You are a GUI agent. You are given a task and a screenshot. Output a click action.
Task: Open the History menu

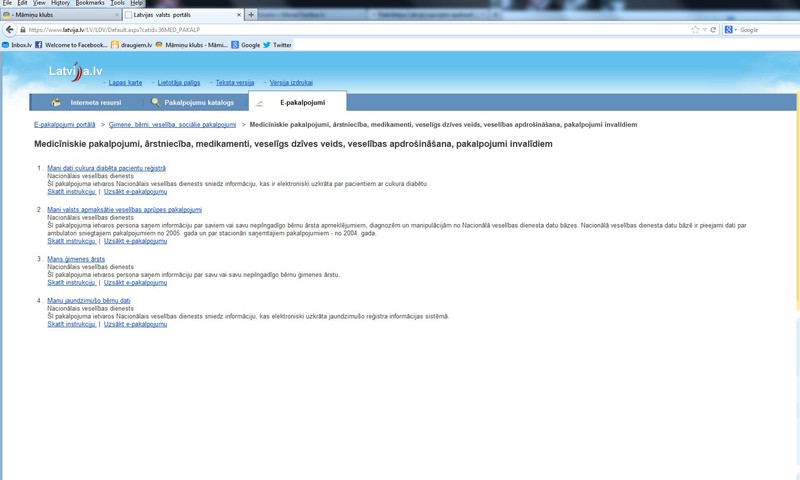(60, 4)
